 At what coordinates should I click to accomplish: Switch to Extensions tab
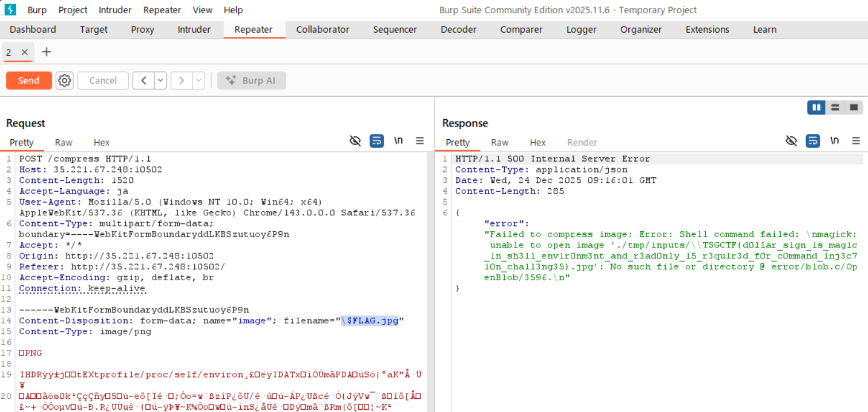(x=707, y=29)
